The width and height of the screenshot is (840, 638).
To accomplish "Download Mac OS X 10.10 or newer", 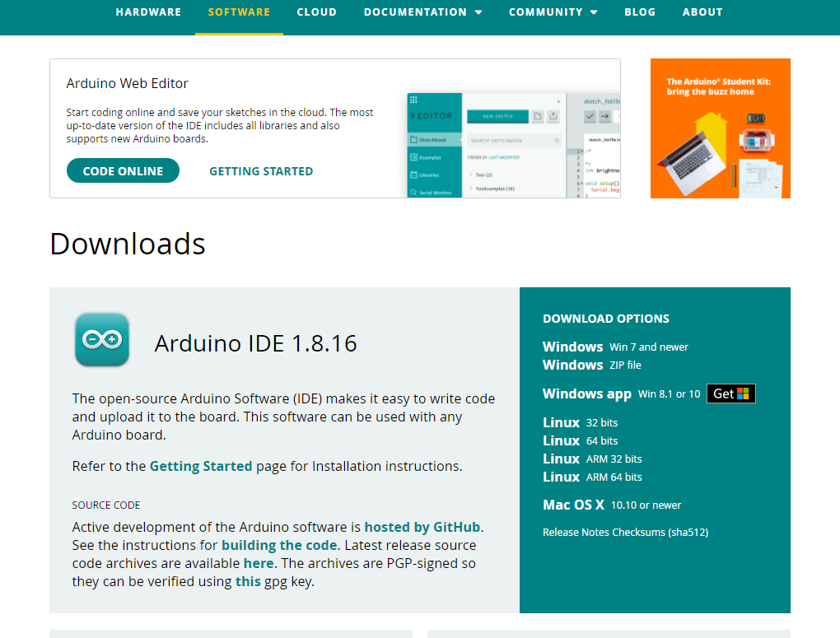I will click(612, 505).
